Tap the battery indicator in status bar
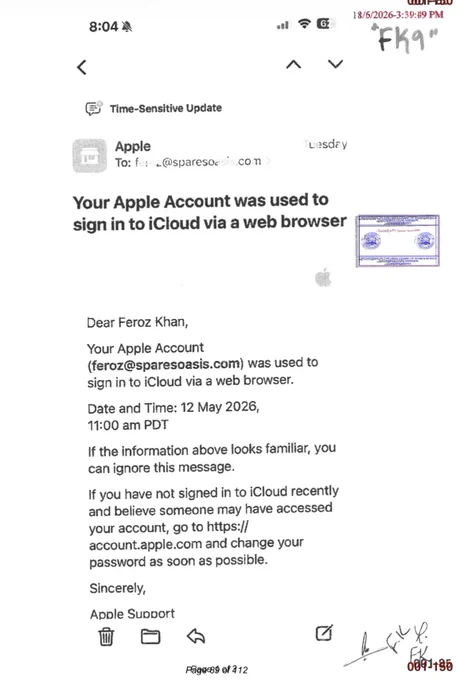456x680 pixels. 325,23
